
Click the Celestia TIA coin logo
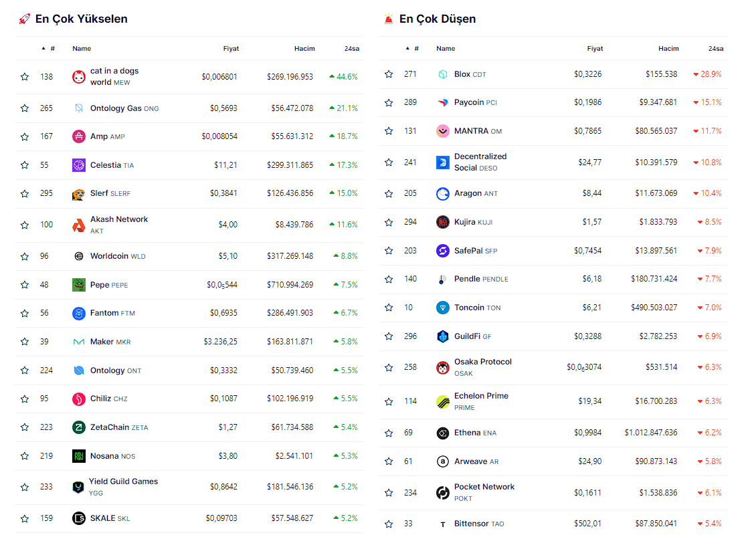[x=79, y=165]
